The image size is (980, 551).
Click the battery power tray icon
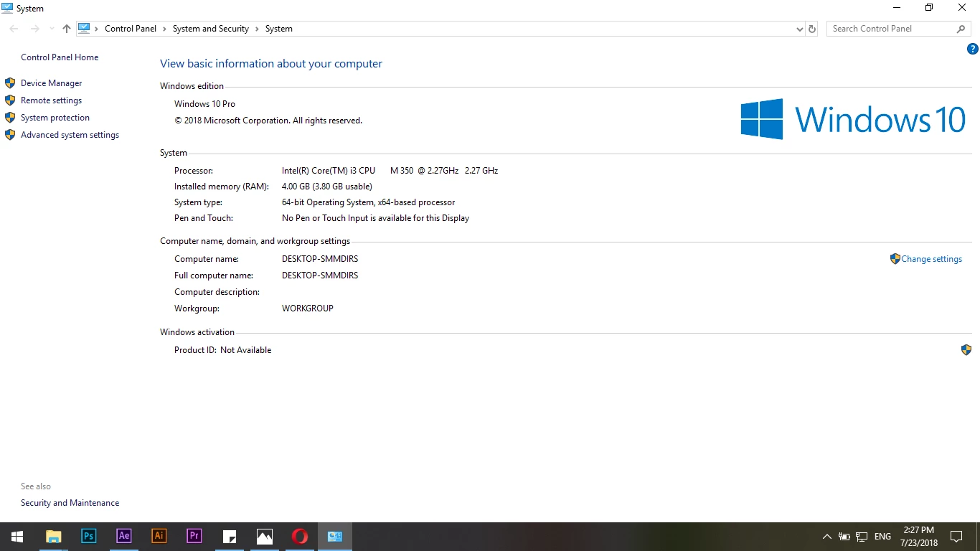click(844, 537)
